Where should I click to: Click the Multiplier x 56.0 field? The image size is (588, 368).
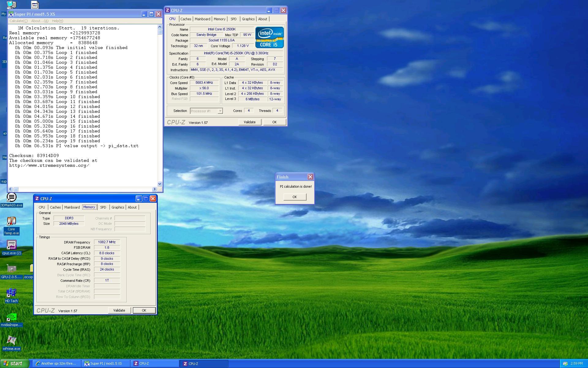coord(204,88)
